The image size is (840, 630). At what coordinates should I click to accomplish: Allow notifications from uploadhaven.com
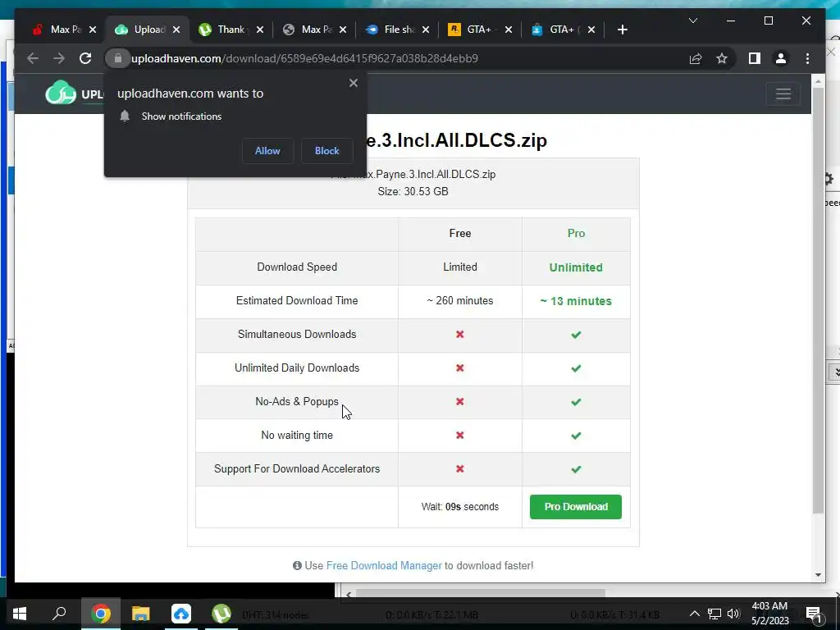pyautogui.click(x=267, y=151)
